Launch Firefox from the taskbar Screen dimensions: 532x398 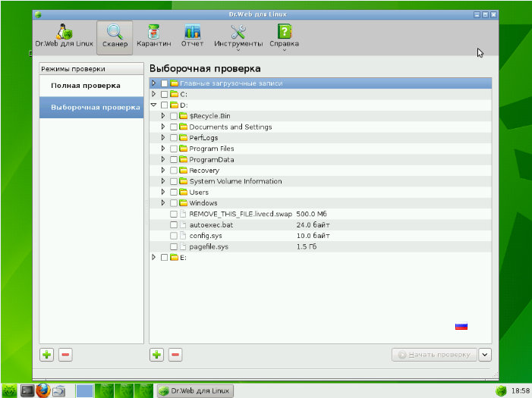(43, 390)
